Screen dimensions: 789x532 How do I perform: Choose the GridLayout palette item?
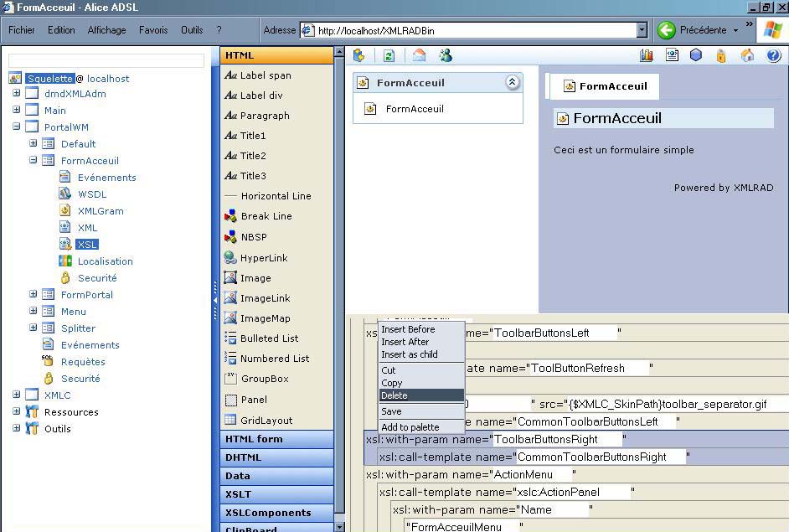[x=266, y=421]
